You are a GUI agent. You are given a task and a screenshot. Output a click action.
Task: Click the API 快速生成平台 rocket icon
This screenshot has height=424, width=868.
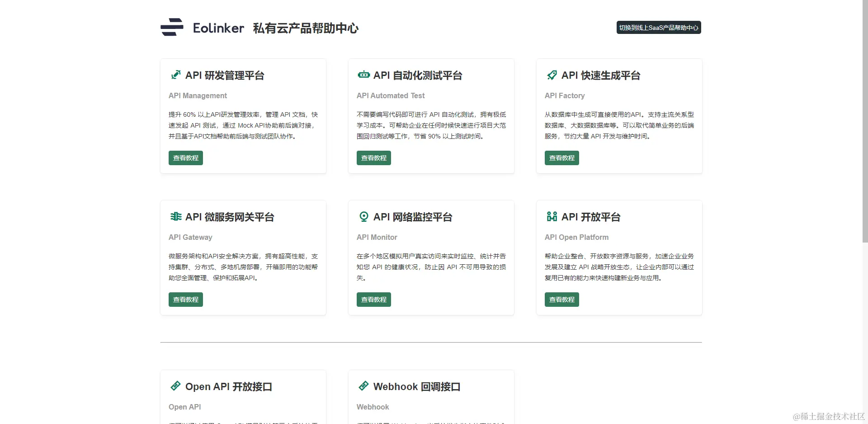coord(552,75)
